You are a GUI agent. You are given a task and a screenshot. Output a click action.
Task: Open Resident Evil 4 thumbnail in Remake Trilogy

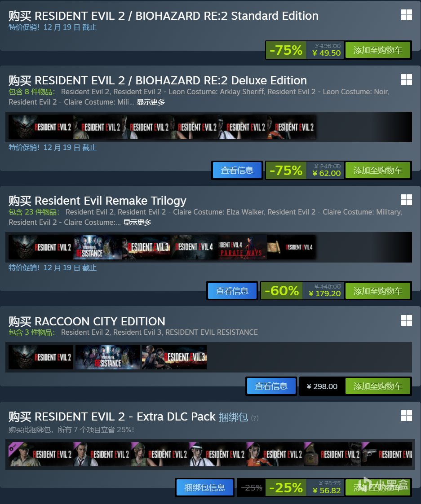coord(194,247)
